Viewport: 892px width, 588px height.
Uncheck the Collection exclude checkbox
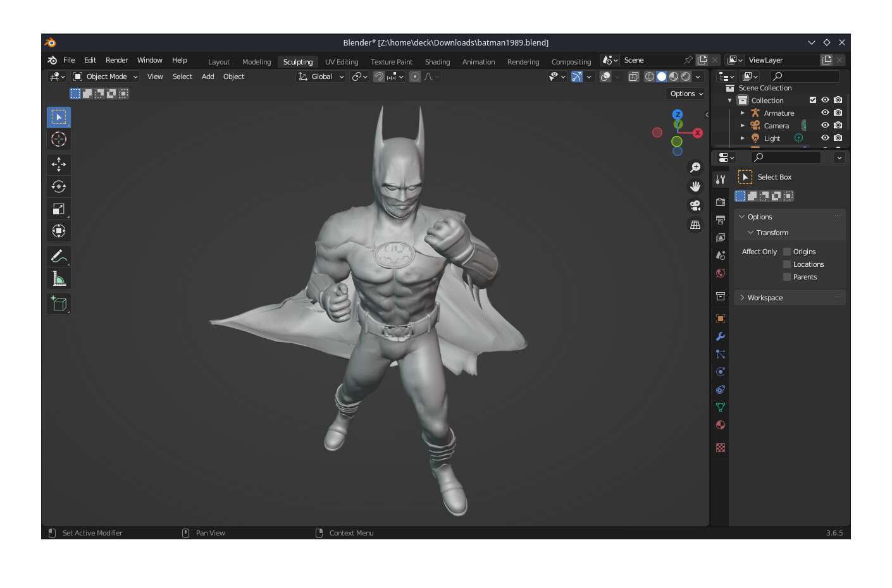pyautogui.click(x=813, y=100)
